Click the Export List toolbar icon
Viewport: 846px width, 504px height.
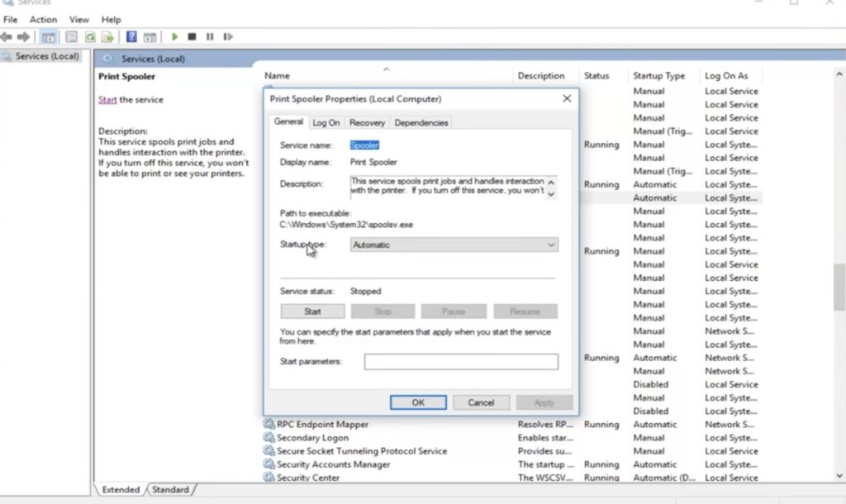click(107, 36)
